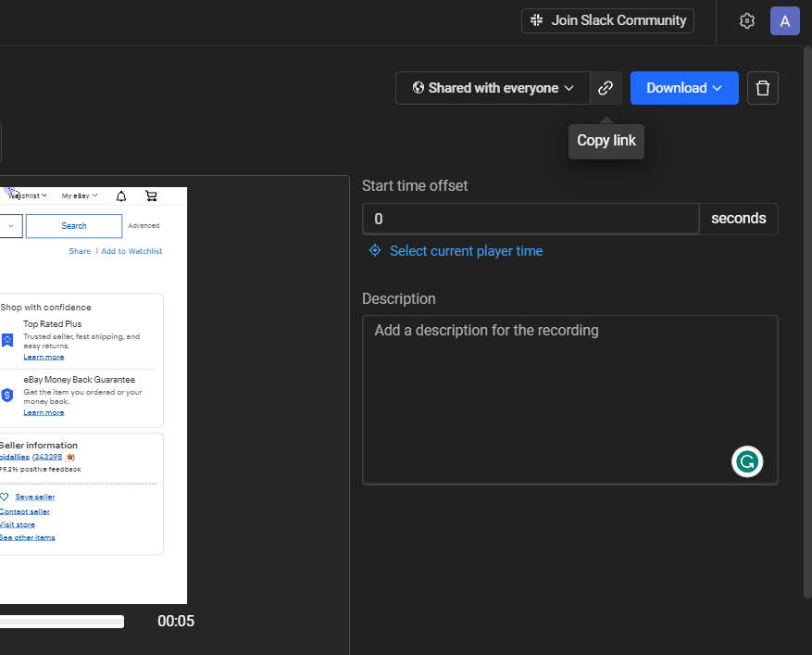
Task: Open the user avatar 'A' menu
Action: pos(784,20)
